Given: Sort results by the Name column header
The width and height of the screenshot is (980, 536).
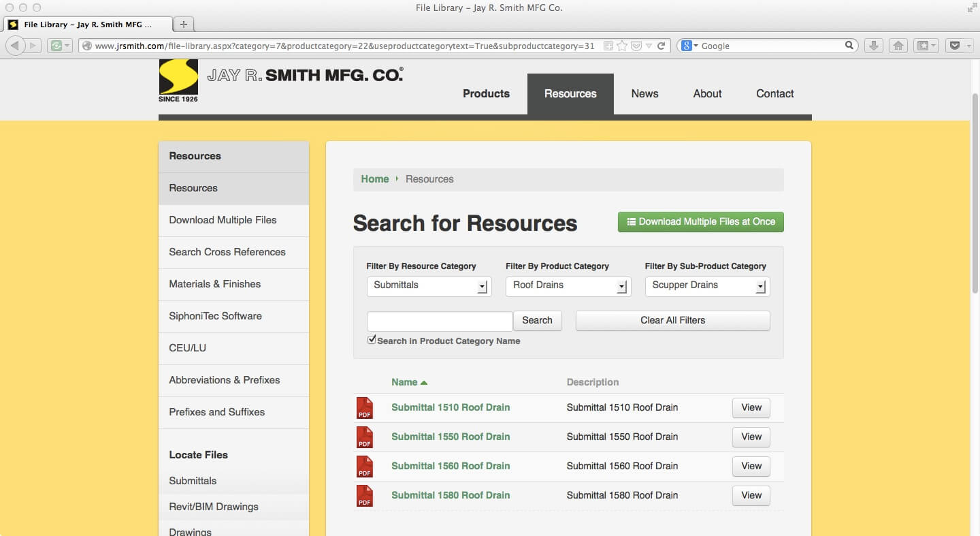Looking at the screenshot, I should coord(404,383).
